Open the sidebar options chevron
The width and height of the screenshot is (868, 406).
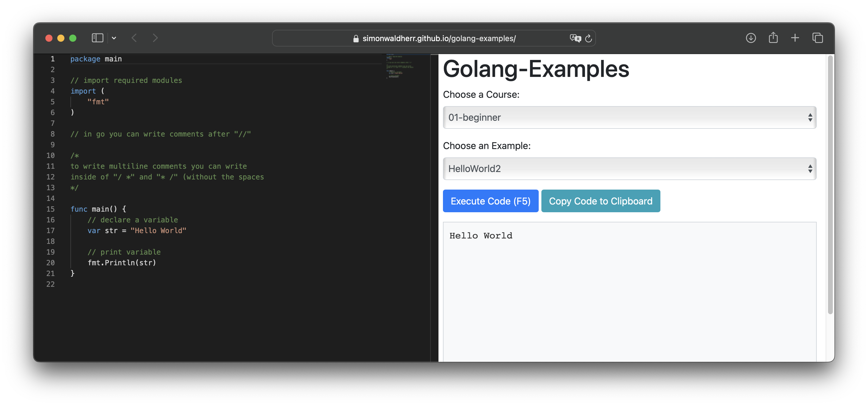point(114,38)
